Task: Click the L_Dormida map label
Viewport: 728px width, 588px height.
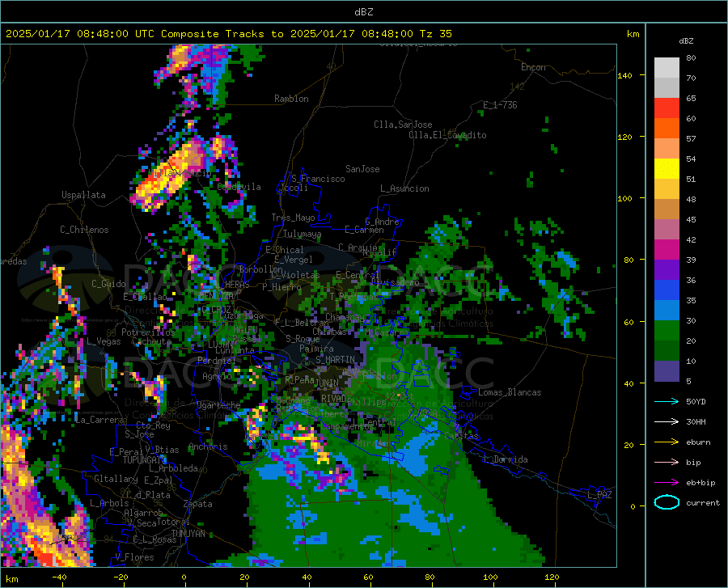Action: coord(505,459)
